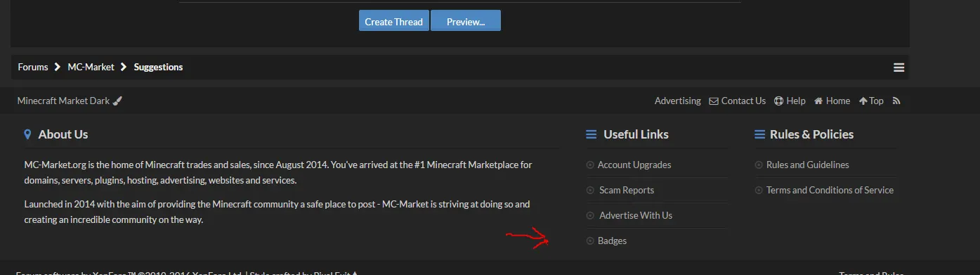The height and width of the screenshot is (275, 980).
Task: Click the Contact Us envelope icon
Action: [714, 101]
